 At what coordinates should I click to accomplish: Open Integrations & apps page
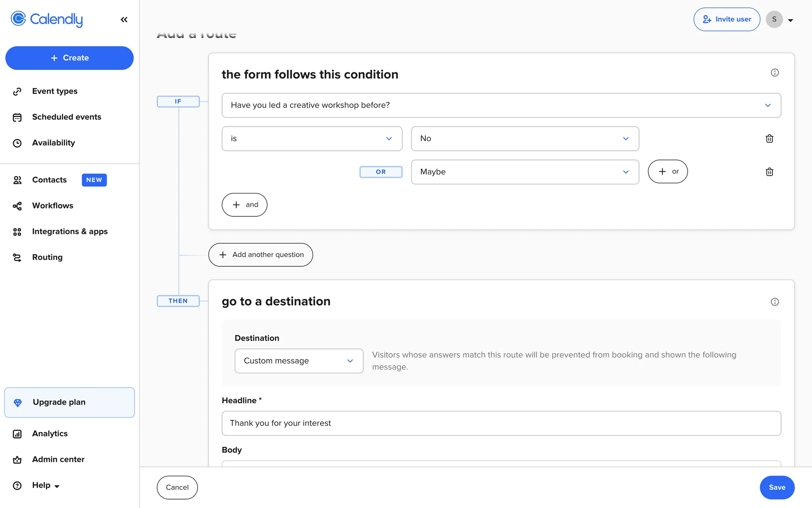pos(70,232)
